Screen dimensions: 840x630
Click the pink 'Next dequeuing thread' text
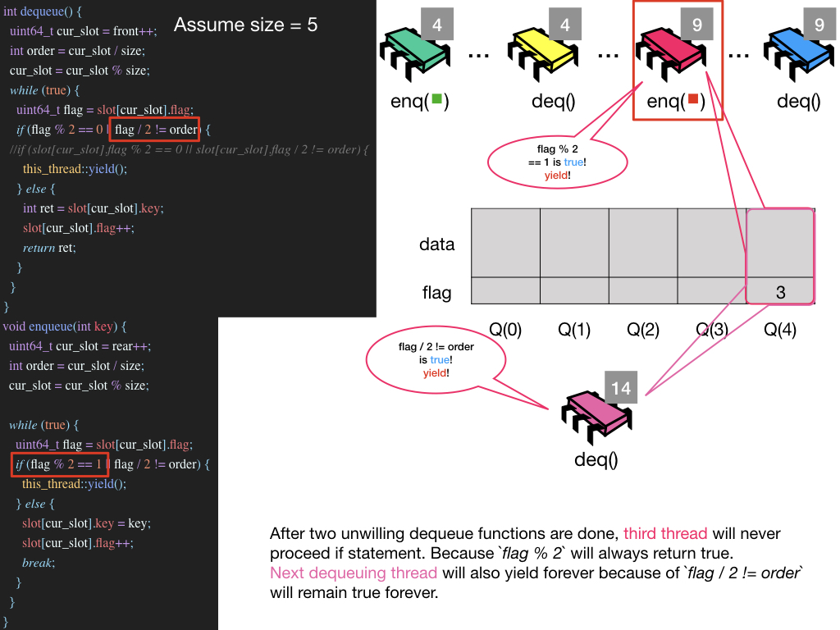pyautogui.click(x=354, y=573)
